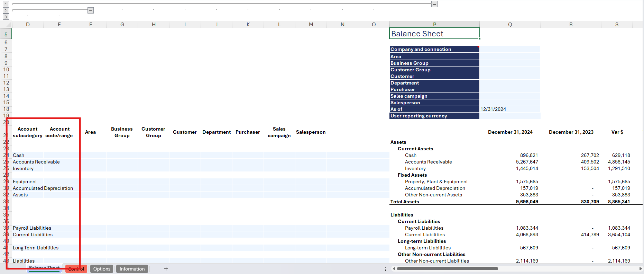Open the Control sheet tab
644x274 pixels.
pyautogui.click(x=76, y=269)
